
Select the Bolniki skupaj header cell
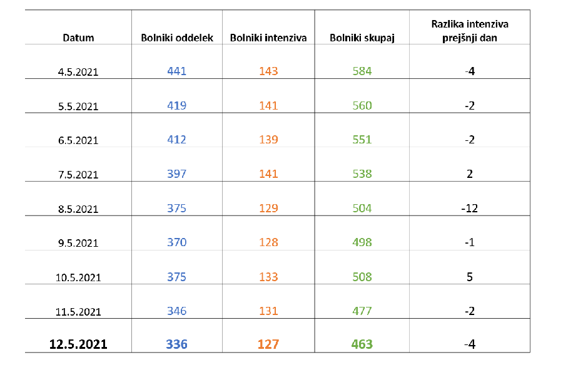click(x=362, y=38)
